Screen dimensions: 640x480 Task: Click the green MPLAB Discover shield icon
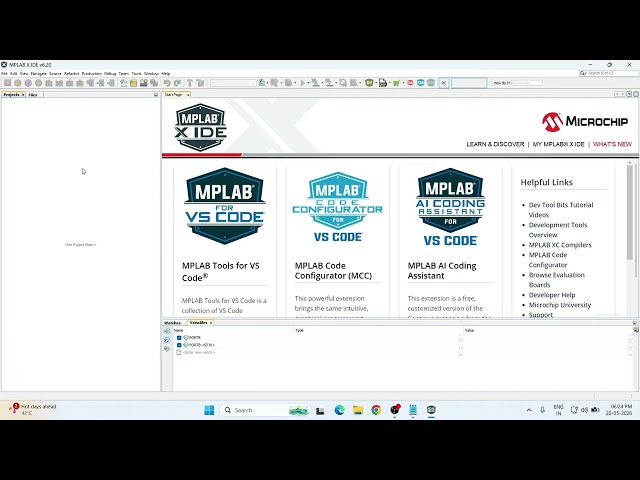369,83
